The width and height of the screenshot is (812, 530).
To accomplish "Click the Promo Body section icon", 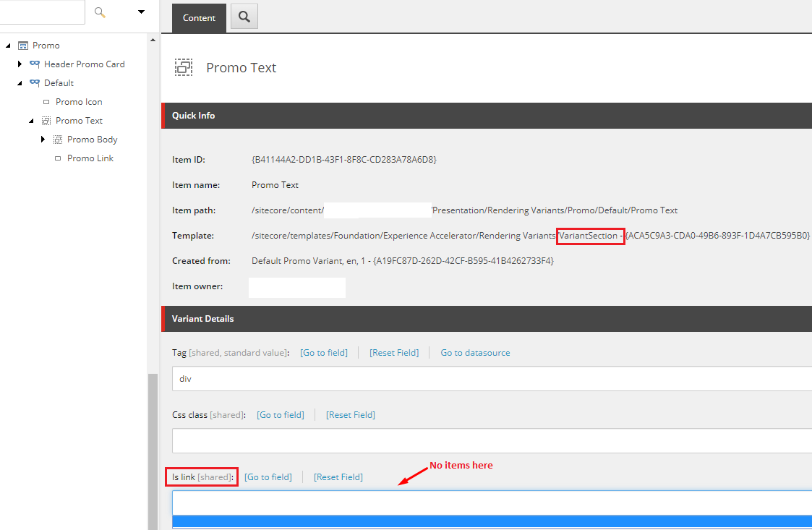I will coord(57,139).
